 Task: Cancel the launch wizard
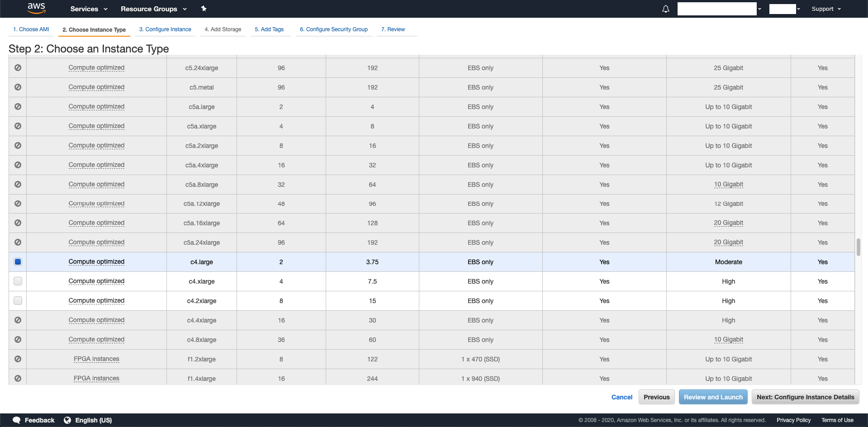622,397
